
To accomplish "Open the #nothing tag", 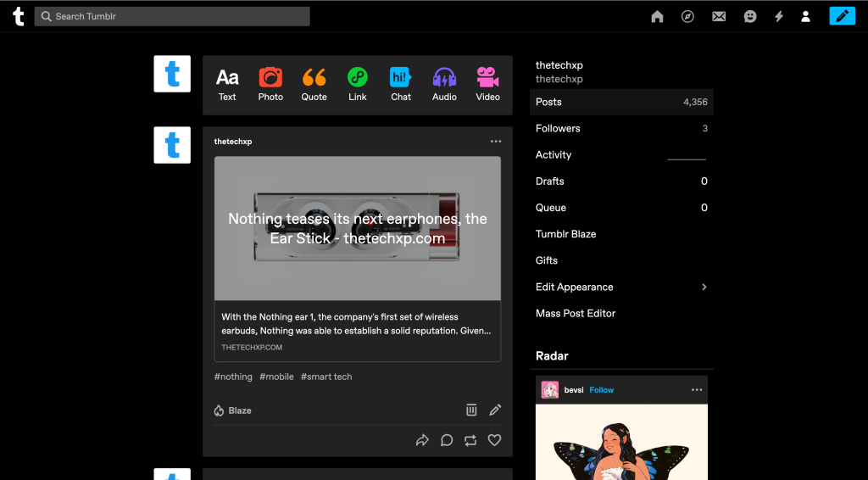I will (233, 377).
